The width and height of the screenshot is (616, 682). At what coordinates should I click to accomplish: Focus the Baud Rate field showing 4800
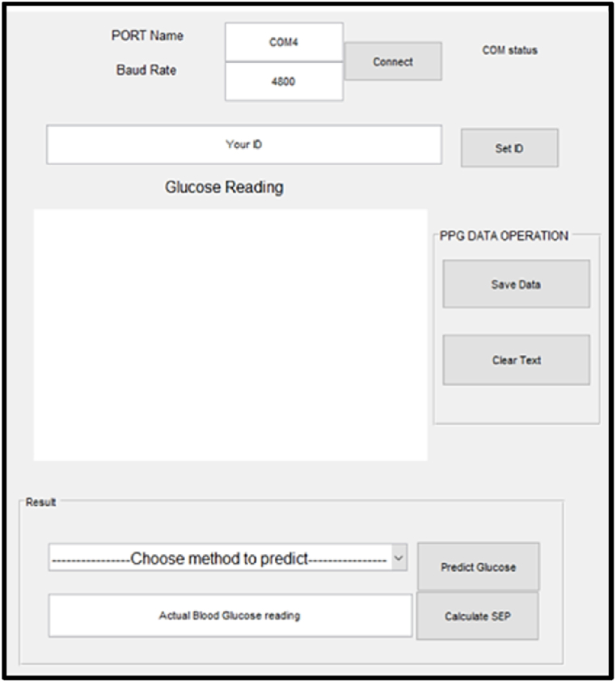(284, 82)
